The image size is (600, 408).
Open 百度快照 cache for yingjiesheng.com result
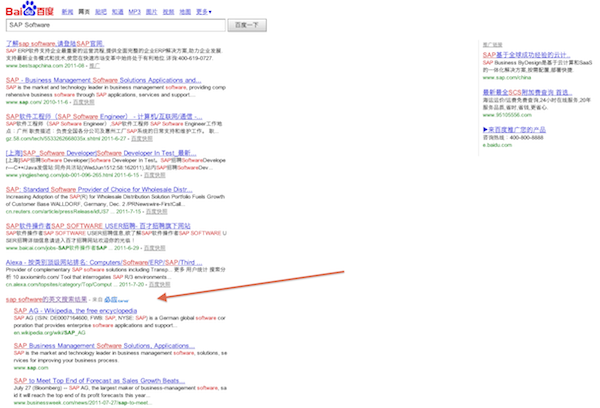pyautogui.click(x=155, y=175)
